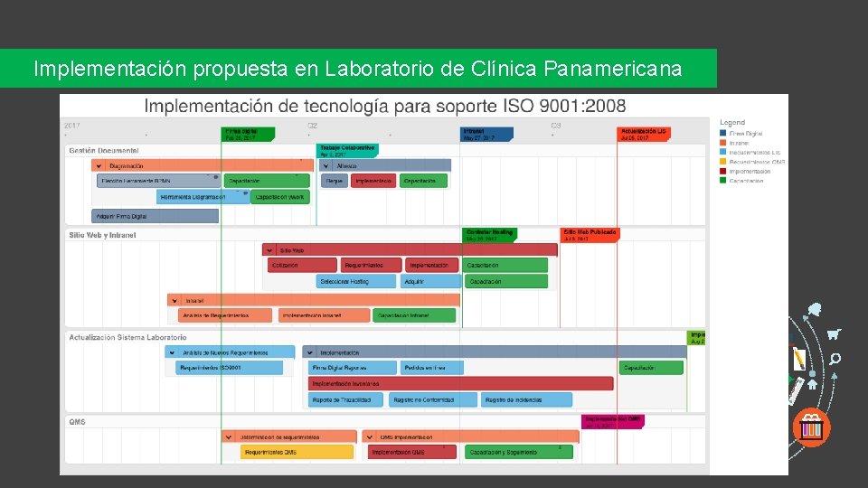Select the Reporte de Trazabilidad bar
The width and height of the screenshot is (868, 488).
[x=345, y=399]
